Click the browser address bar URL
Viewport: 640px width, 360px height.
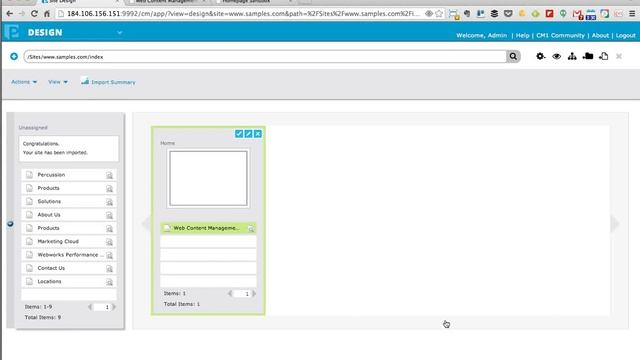click(243, 13)
